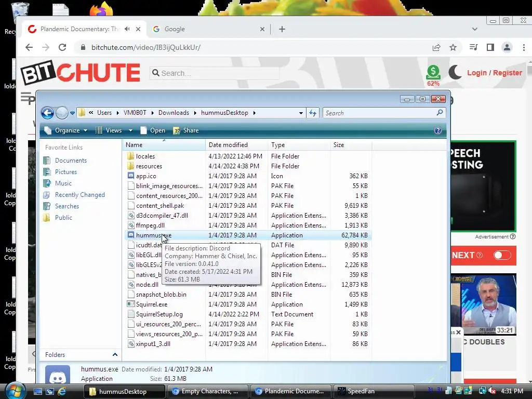Toggle the BitChute play-next autoplay switch
532x399 pixels.
point(502,255)
